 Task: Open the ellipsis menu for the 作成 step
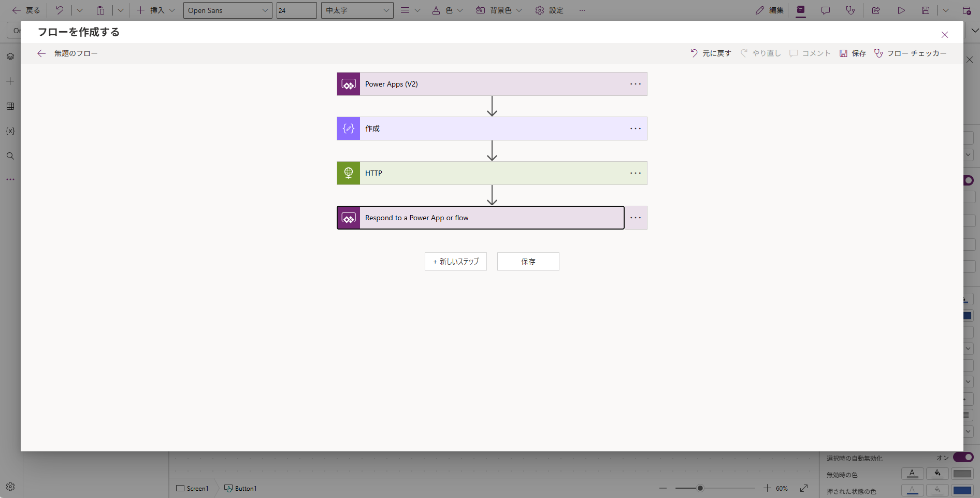point(636,129)
